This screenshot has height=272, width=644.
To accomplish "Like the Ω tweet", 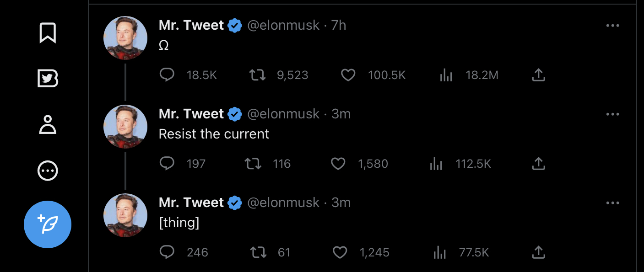I will [x=348, y=75].
